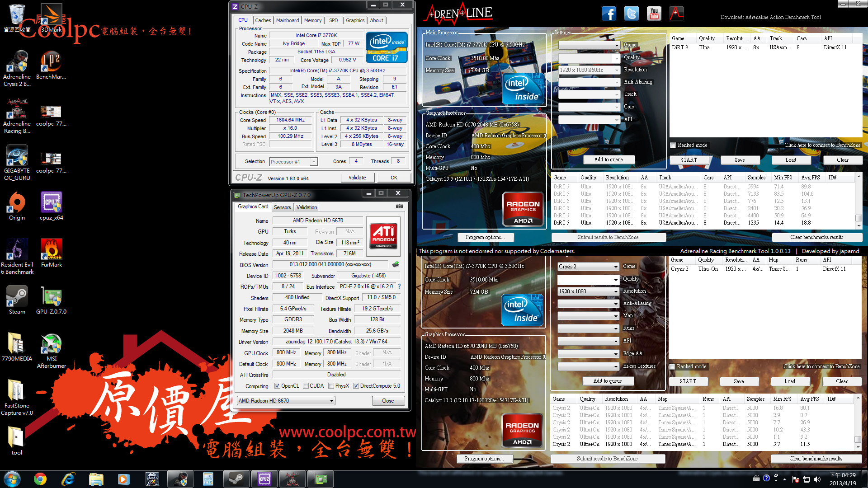Switch to CPU-Z Mainboard tab
Image resolution: width=868 pixels, height=488 pixels.
[288, 20]
